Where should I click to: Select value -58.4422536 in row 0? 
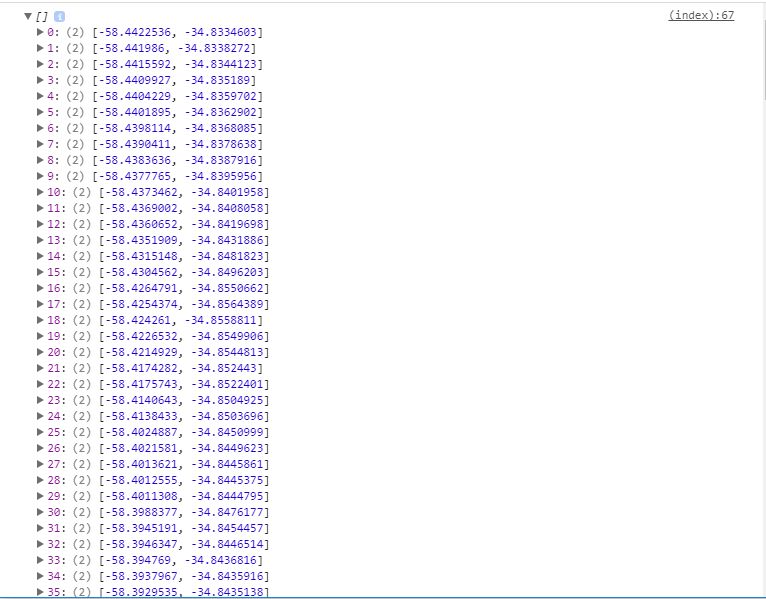pyautogui.click(x=135, y=32)
